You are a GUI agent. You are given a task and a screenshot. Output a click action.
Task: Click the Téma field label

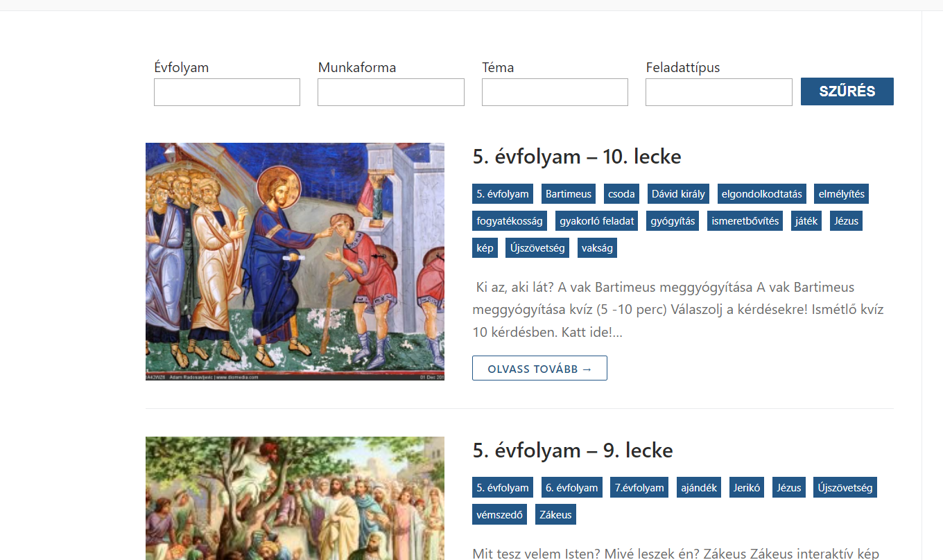click(498, 67)
